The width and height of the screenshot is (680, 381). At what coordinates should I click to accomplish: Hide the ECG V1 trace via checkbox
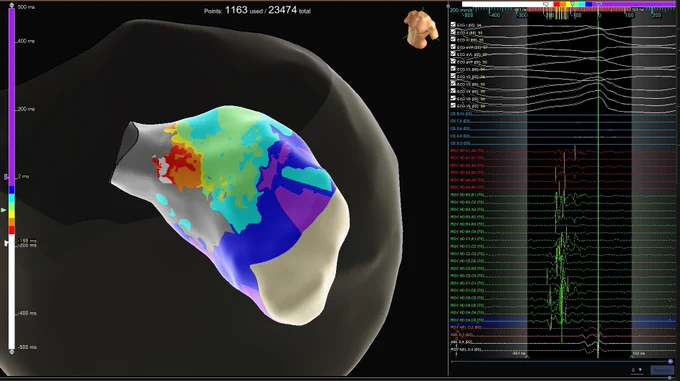(453, 69)
